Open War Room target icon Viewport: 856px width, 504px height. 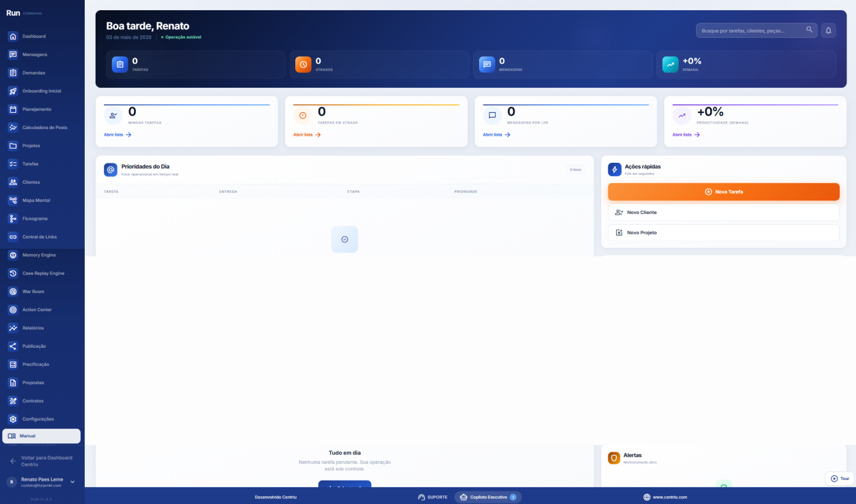[13, 291]
